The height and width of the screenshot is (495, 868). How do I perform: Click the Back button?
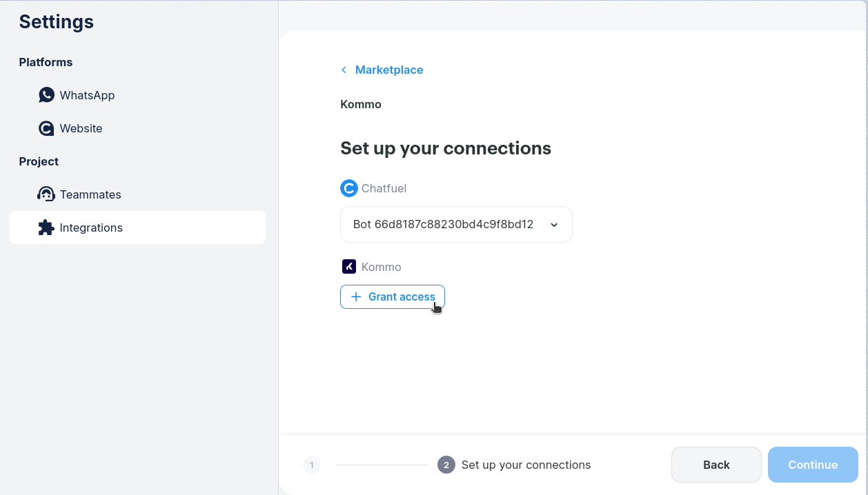pos(716,465)
